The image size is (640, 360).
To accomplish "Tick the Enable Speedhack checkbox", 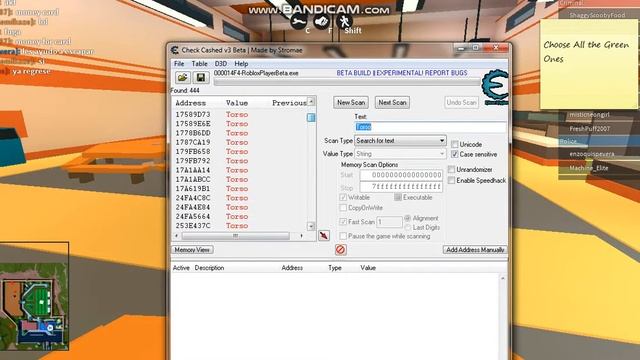I will tap(451, 180).
